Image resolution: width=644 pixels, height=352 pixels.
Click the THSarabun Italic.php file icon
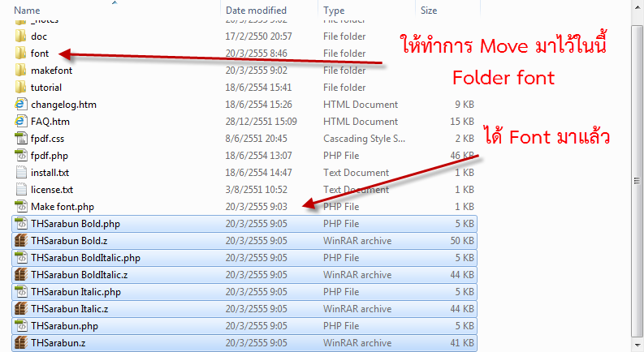[21, 292]
